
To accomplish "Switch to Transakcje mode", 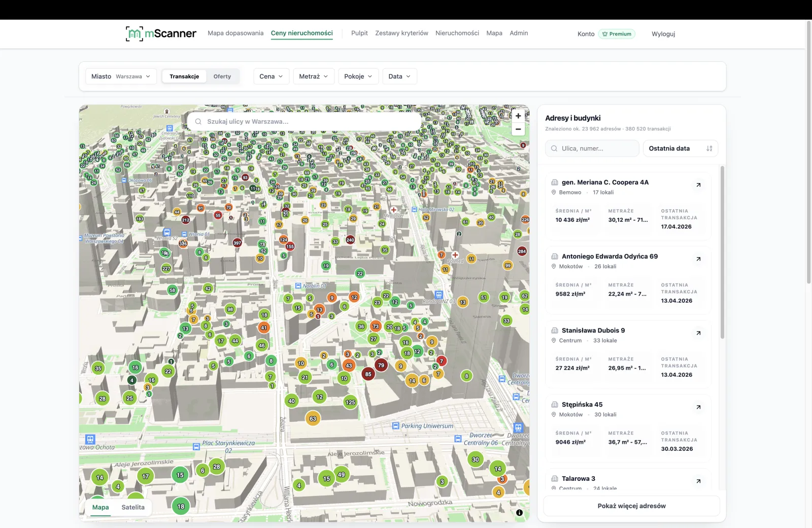I will tap(184, 77).
